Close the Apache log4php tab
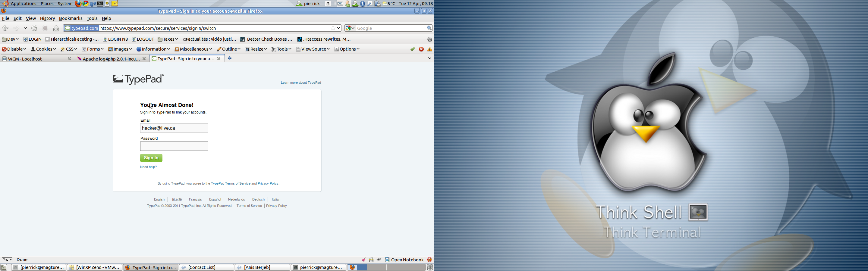868x271 pixels. (144, 59)
